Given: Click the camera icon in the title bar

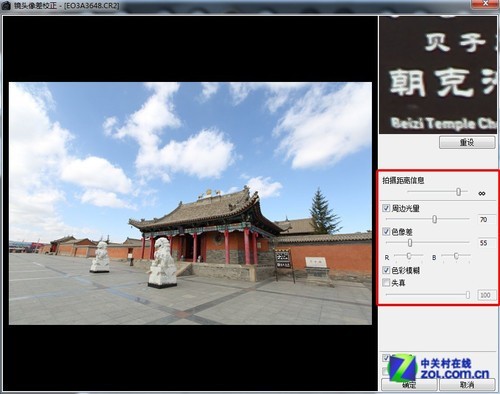Looking at the screenshot, I should (x=6, y=6).
